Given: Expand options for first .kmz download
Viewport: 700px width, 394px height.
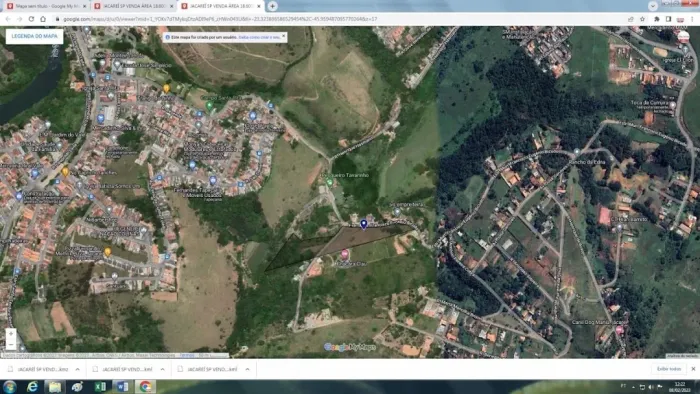Looking at the screenshot, I should point(78,369).
